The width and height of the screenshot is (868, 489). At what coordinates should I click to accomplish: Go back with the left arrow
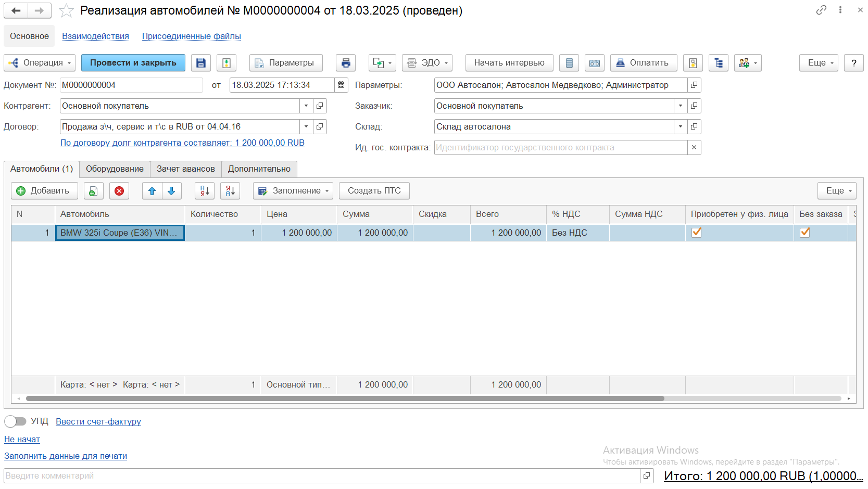click(16, 10)
